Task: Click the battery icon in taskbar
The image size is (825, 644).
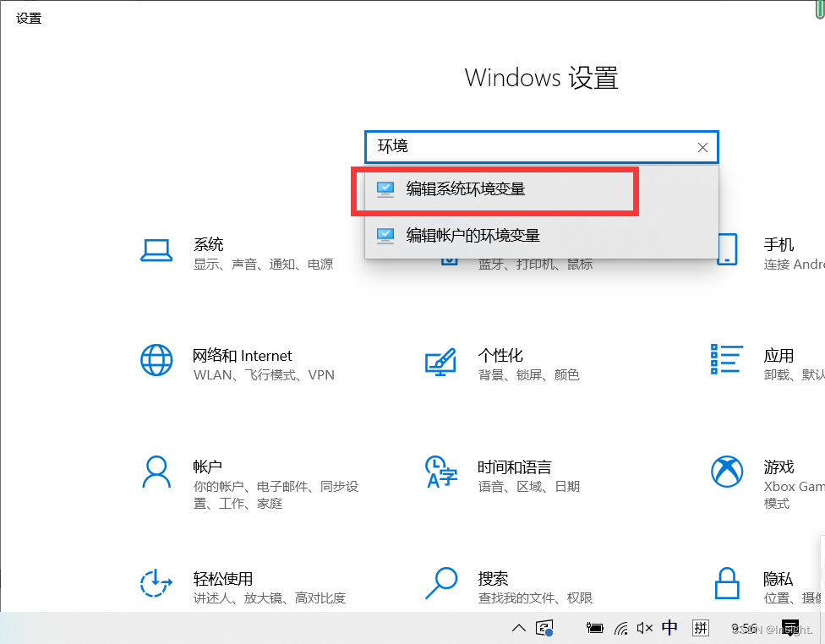Action: click(x=594, y=628)
